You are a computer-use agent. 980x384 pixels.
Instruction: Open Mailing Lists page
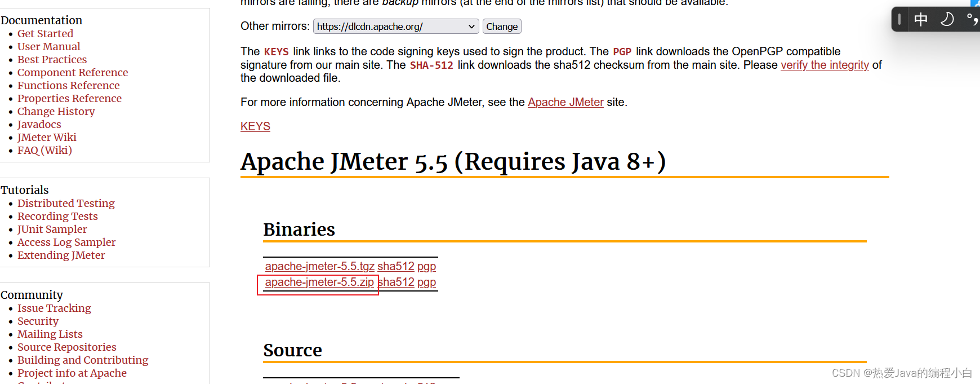[50, 334]
